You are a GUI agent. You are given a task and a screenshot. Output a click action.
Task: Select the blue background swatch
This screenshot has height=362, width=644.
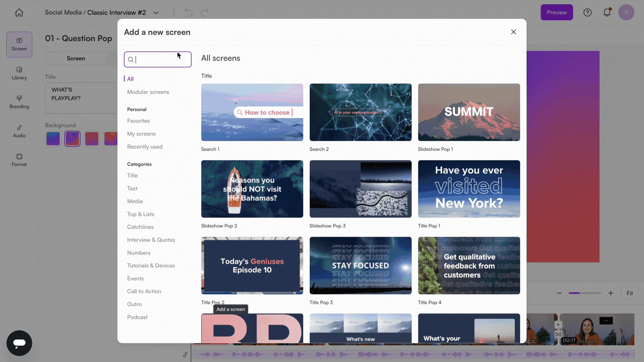(x=53, y=138)
